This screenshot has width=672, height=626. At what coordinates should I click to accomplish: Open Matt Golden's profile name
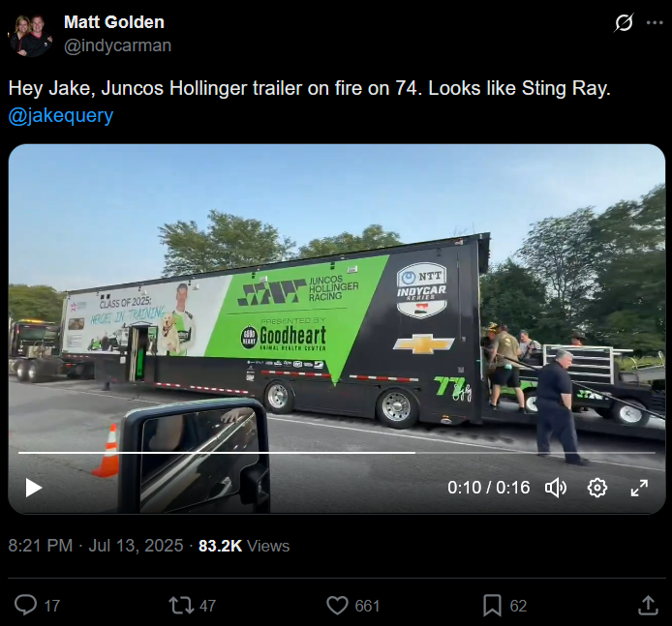click(114, 22)
